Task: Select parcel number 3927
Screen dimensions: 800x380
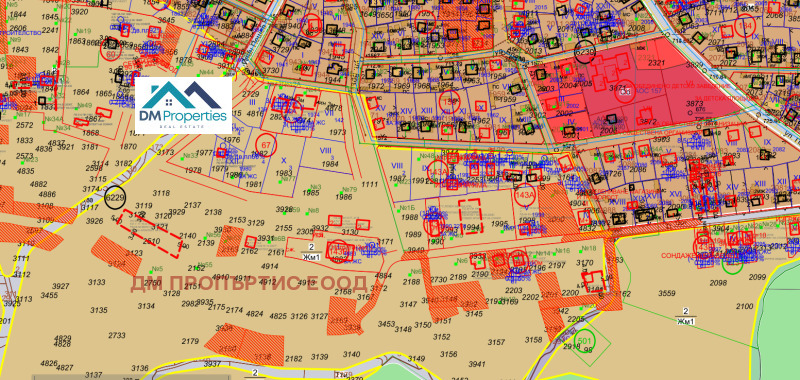Action: coord(60,286)
